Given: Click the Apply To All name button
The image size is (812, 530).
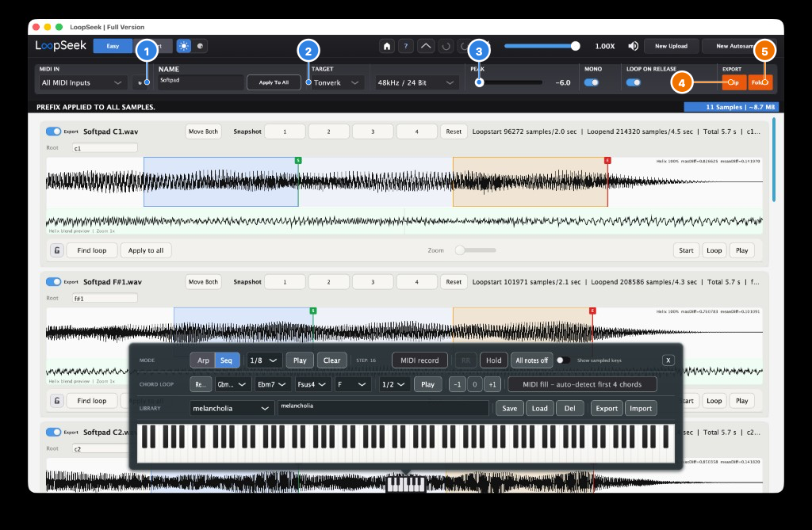Looking at the screenshot, I should point(274,83).
